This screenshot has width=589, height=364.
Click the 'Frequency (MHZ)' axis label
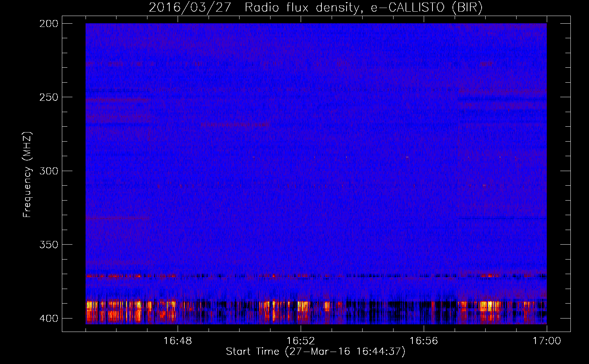click(x=27, y=174)
